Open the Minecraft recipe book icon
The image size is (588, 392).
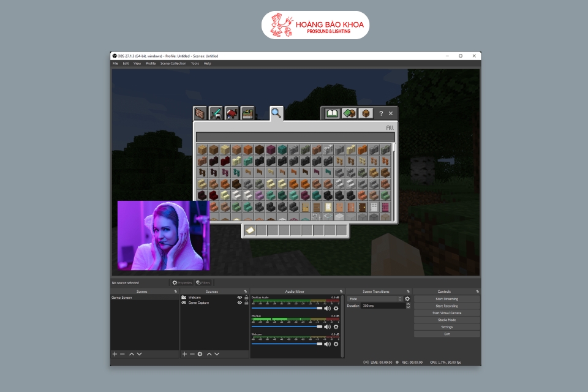332,113
